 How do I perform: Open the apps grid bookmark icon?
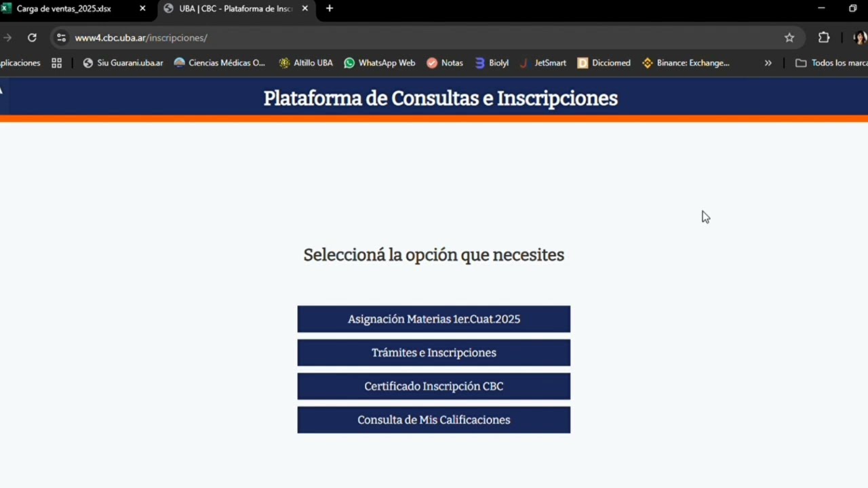[x=56, y=63]
